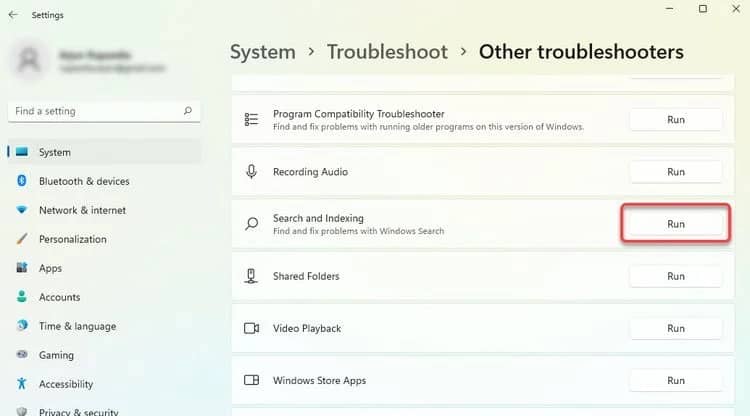Click the Network wifi icon in sidebar
The image size is (750, 416).
point(22,210)
